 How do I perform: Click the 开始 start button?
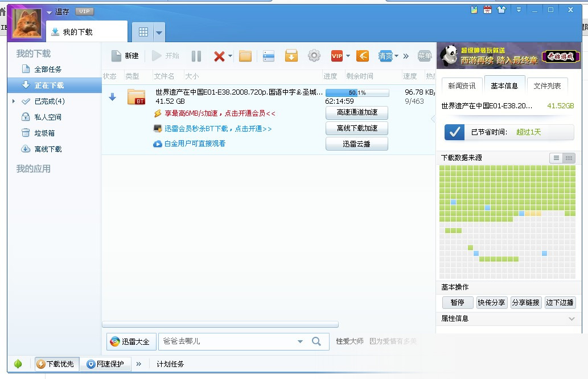click(166, 56)
